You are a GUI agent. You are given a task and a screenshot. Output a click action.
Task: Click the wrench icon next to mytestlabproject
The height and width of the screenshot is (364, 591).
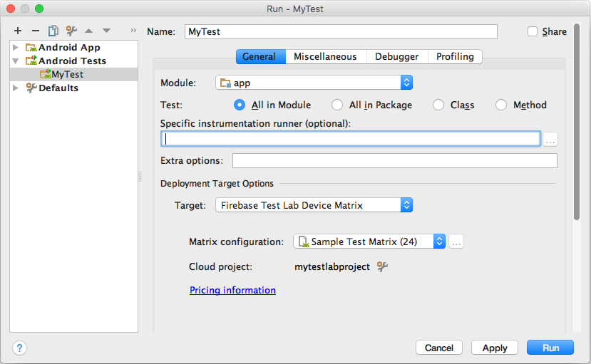coord(382,266)
